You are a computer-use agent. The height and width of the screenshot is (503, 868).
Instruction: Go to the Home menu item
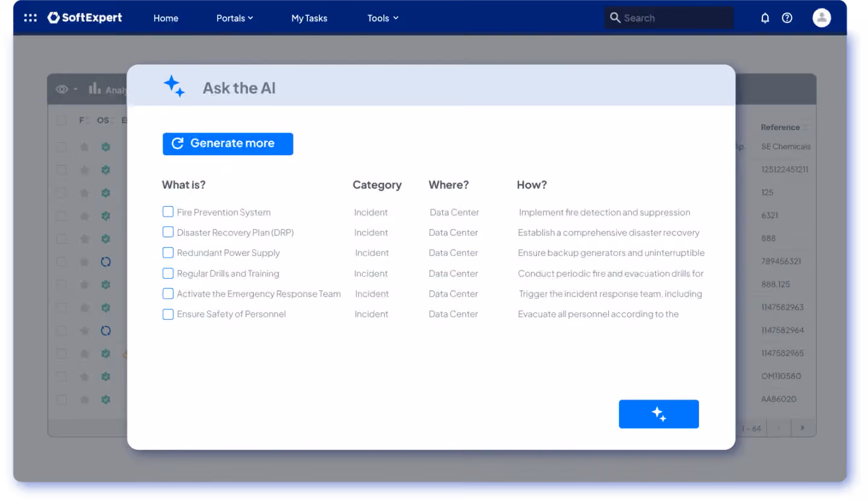[166, 18]
